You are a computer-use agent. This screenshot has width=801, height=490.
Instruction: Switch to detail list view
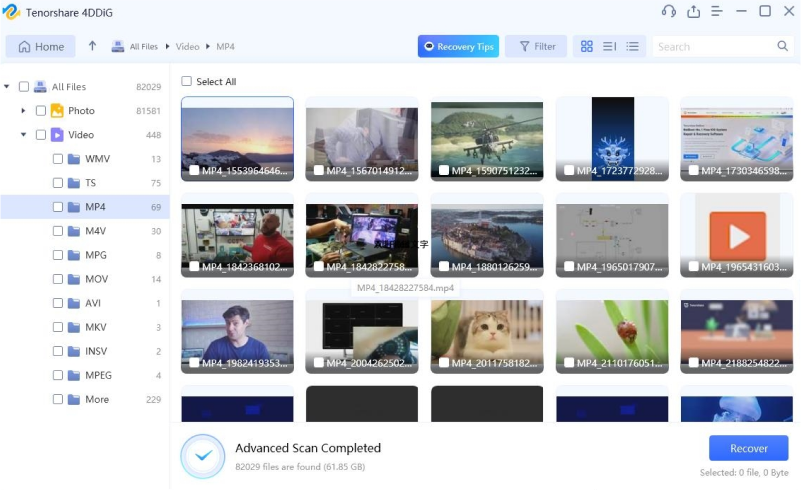tap(609, 46)
